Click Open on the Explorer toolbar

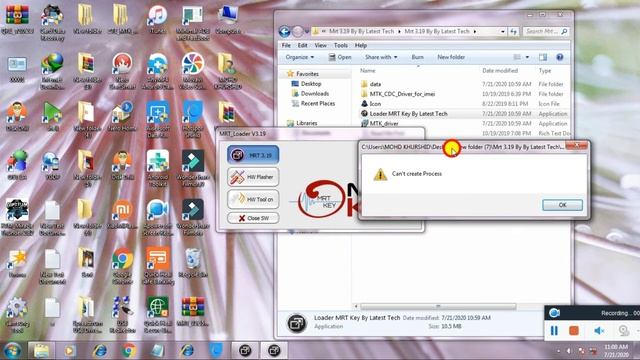[x=340, y=57]
